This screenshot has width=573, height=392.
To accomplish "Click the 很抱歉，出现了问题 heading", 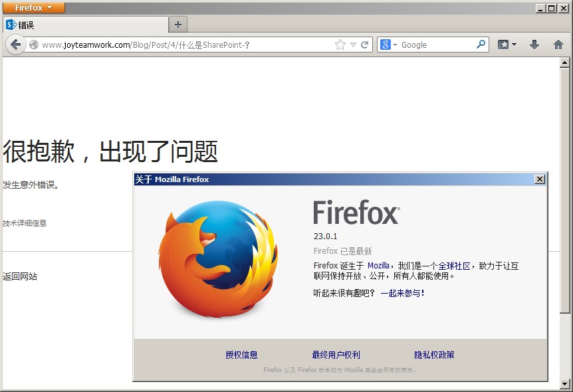I will (x=110, y=151).
